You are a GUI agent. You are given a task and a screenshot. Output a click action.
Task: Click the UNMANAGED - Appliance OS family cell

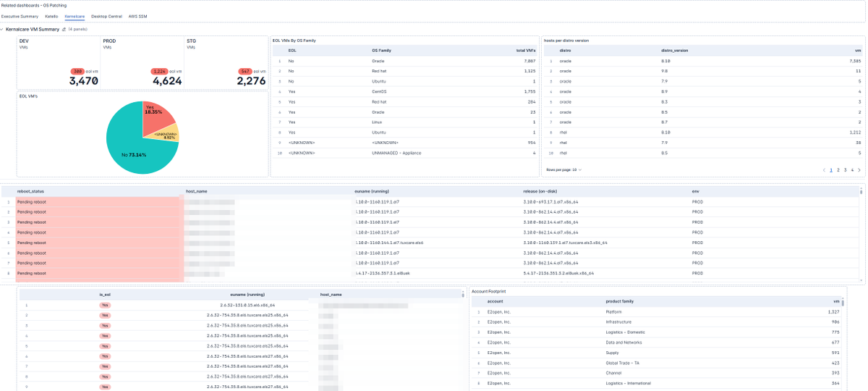tap(398, 153)
